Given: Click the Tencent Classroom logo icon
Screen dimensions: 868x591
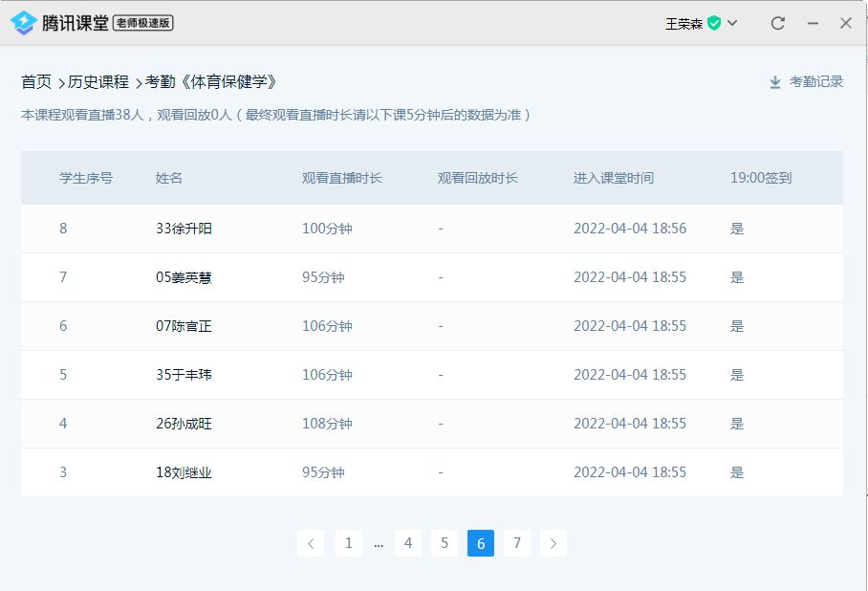Looking at the screenshot, I should point(24,23).
